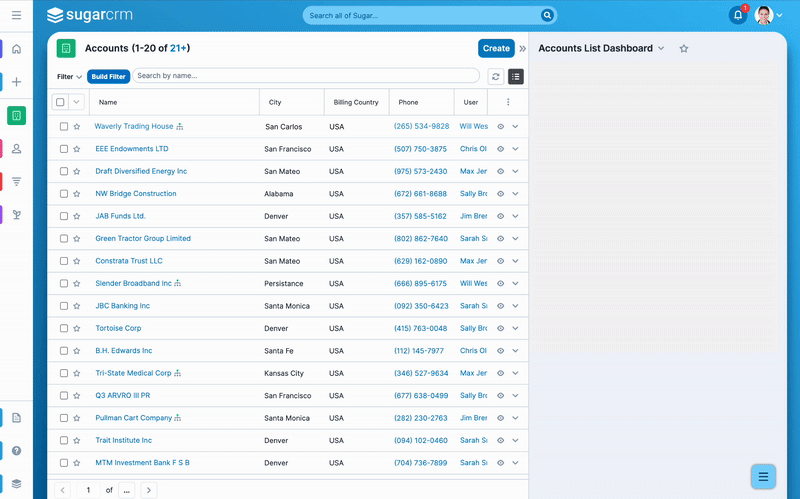Sort by the User column header

pyautogui.click(x=471, y=102)
